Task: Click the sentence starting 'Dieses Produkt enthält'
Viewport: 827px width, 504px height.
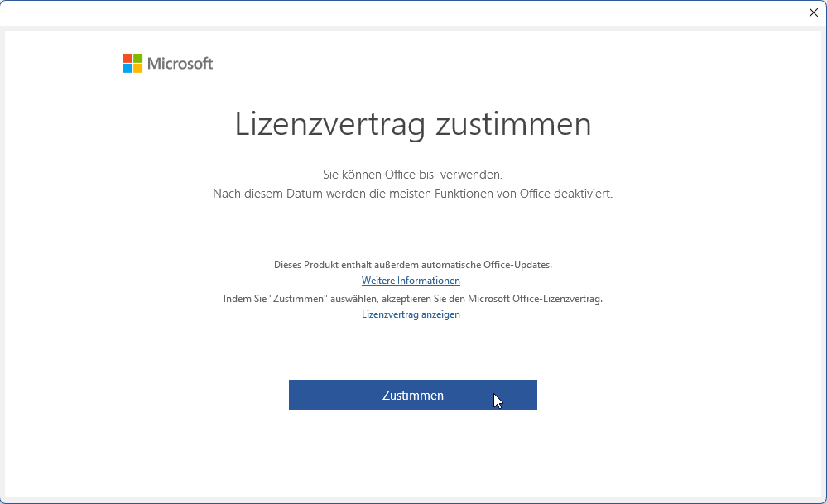Action: (x=412, y=265)
